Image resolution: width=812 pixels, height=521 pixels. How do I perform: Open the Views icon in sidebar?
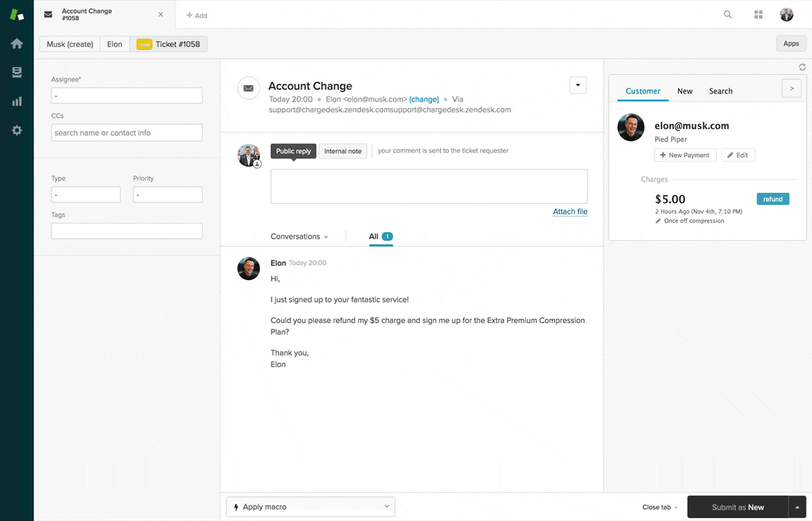pyautogui.click(x=17, y=73)
